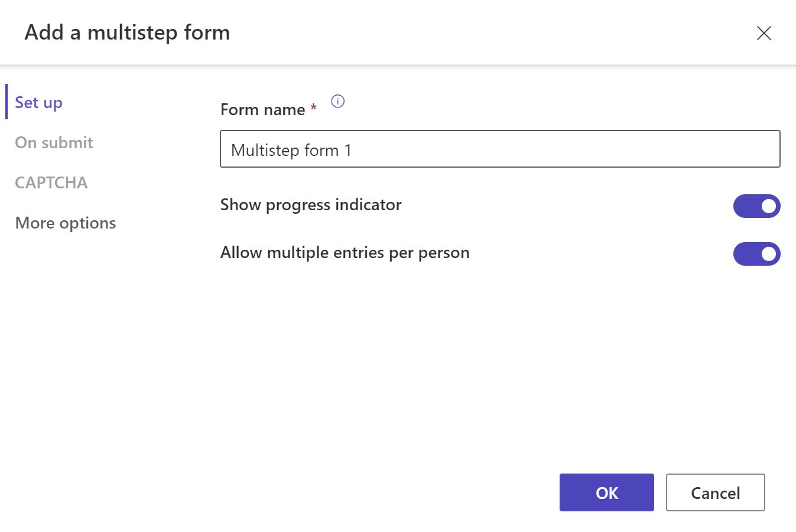This screenshot has width=796, height=532.
Task: Open the On submit section
Action: (x=54, y=142)
